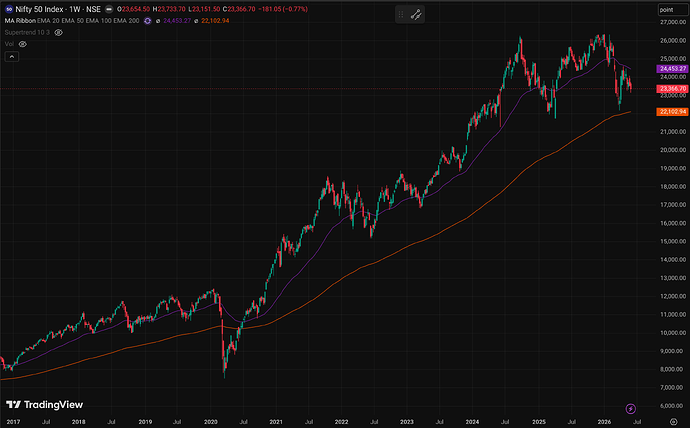The image size is (690, 428).
Task: Click the minus icon next to NSE
Action: point(109,9)
